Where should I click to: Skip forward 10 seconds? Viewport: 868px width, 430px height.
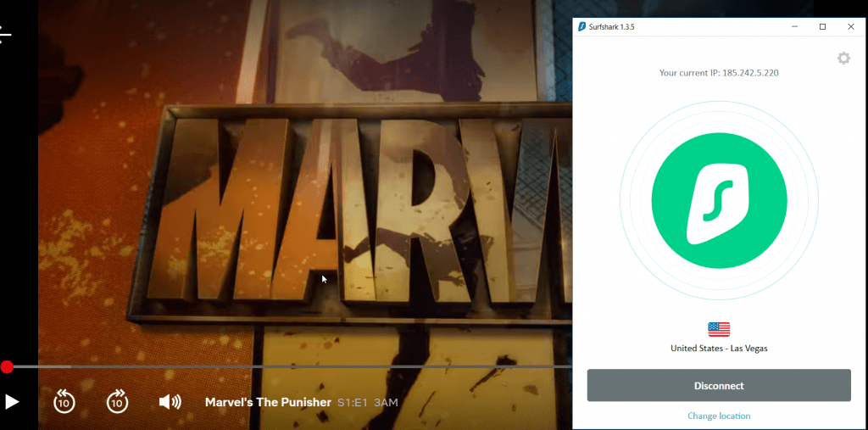click(117, 401)
